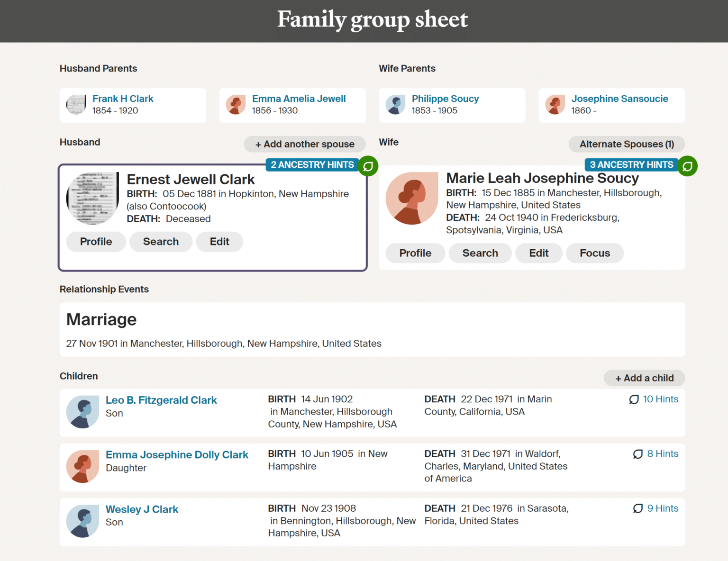Click Search under Marie Leah Josephine Soucy

pyautogui.click(x=480, y=253)
